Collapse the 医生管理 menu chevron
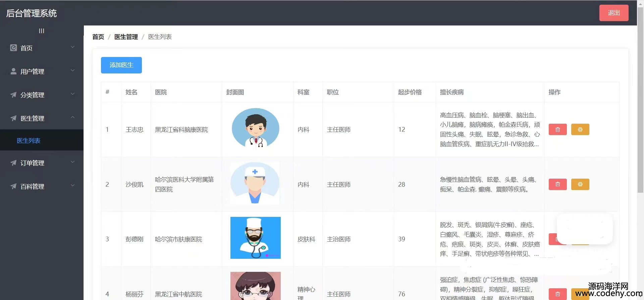644x300 pixels. 73,118
